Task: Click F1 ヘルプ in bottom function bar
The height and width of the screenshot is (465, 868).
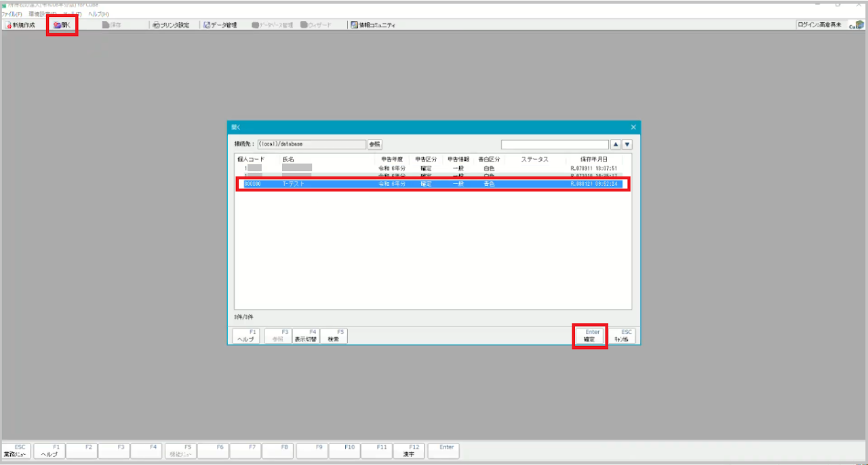Action: (50, 451)
